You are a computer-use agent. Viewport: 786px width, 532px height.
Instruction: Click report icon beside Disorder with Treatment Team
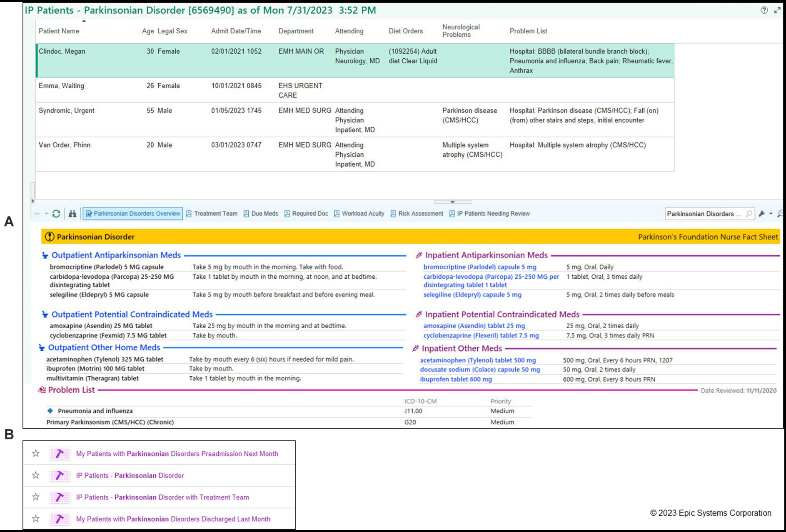coord(59,497)
